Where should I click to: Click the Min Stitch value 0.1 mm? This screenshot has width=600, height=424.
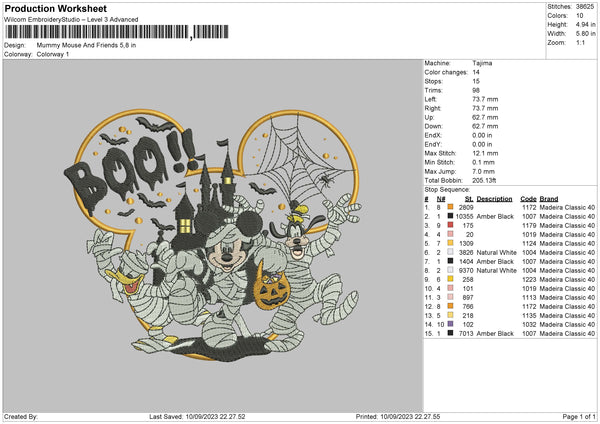click(484, 162)
